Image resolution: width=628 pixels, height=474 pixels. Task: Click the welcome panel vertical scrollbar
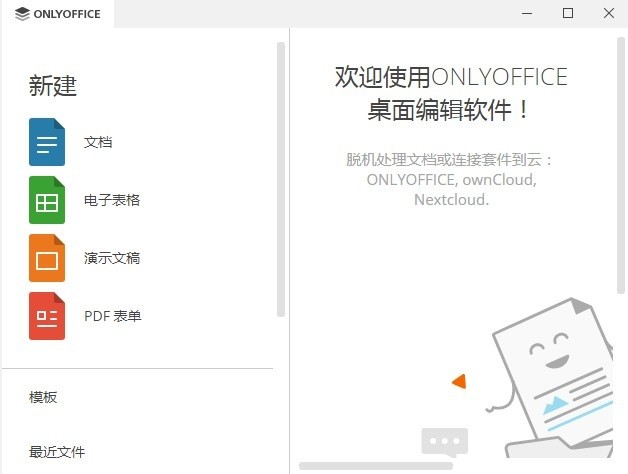(621, 165)
